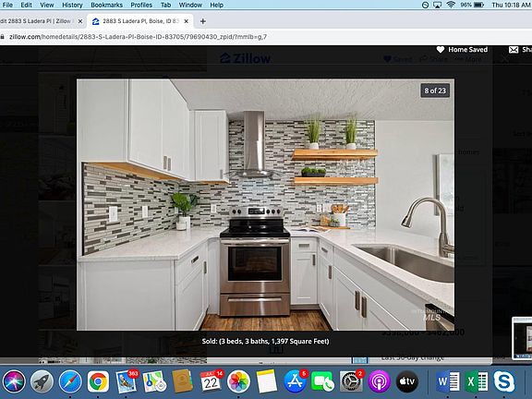Viewport: 532px width, 399px height.
Task: Click the Share envelope icon
Action: point(514,50)
